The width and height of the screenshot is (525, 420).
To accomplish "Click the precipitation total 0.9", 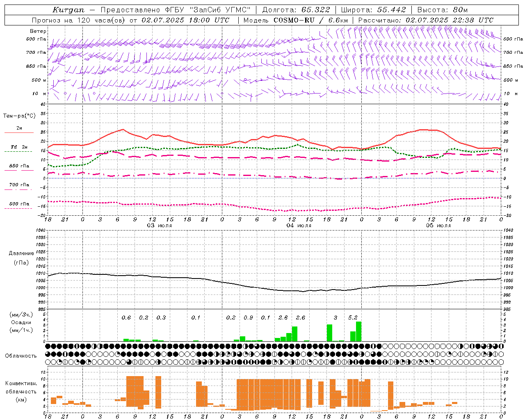I will pyautogui.click(x=248, y=317).
